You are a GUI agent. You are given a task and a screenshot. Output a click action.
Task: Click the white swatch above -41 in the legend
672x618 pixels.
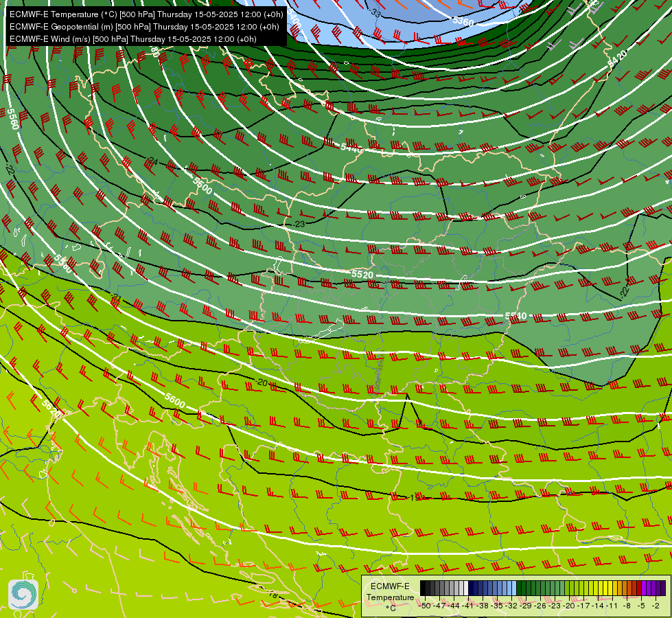tap(466, 588)
